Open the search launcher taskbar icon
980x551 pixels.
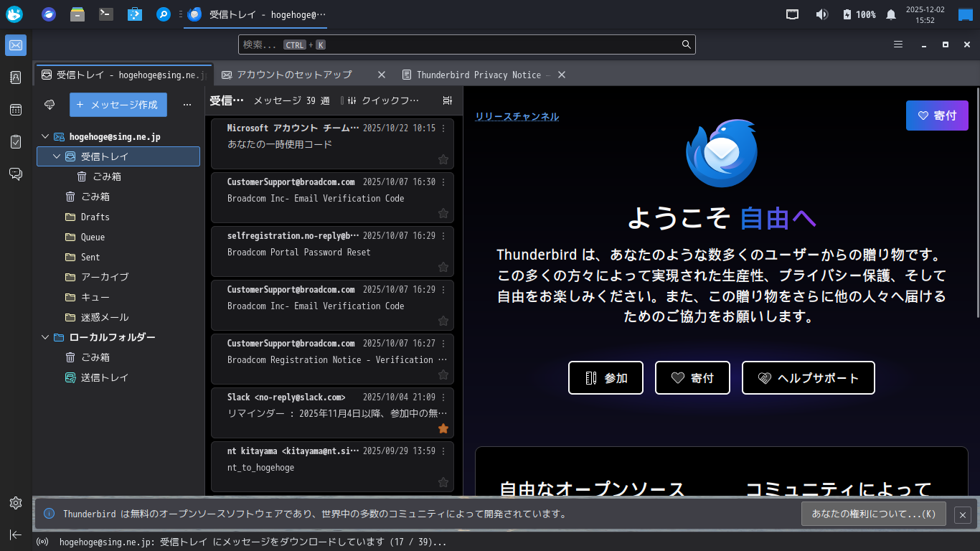point(164,14)
